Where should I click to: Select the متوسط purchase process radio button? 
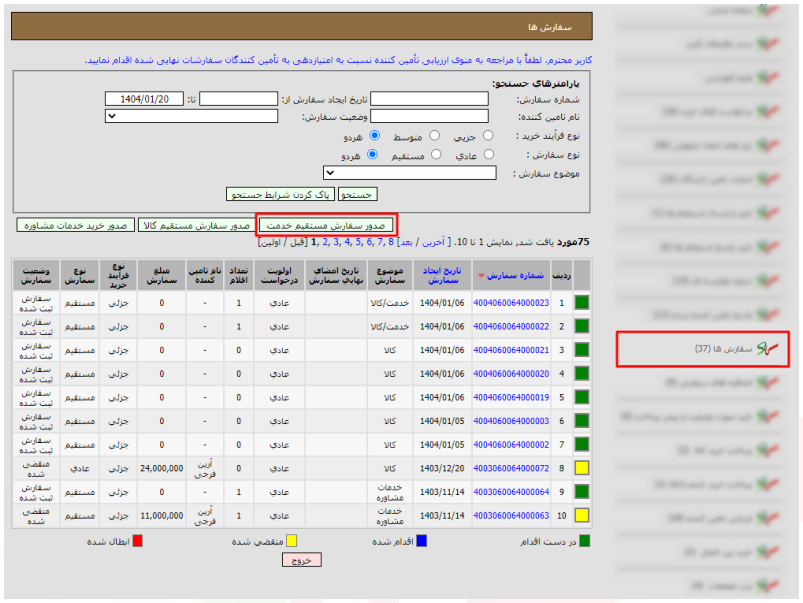pos(434,135)
